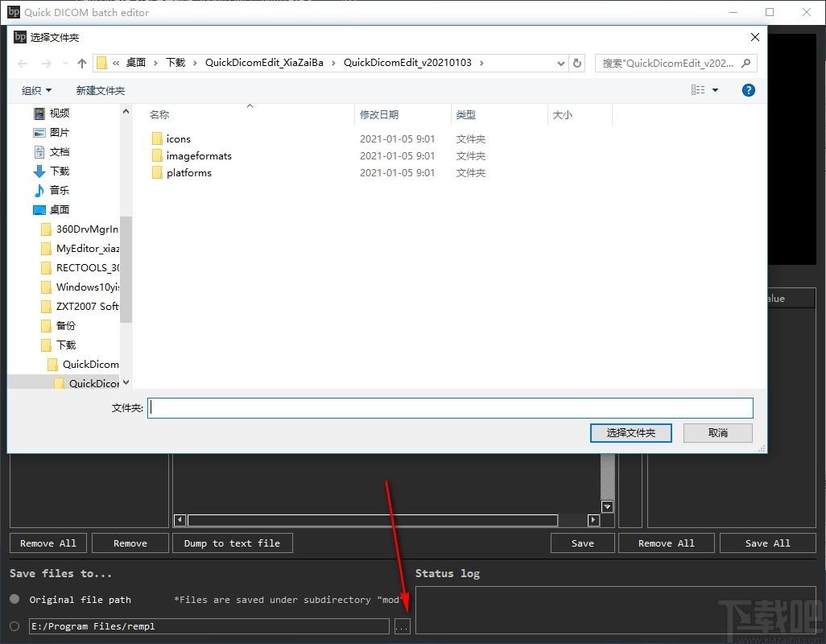Close the 选择文件夹 dialog

[755, 37]
